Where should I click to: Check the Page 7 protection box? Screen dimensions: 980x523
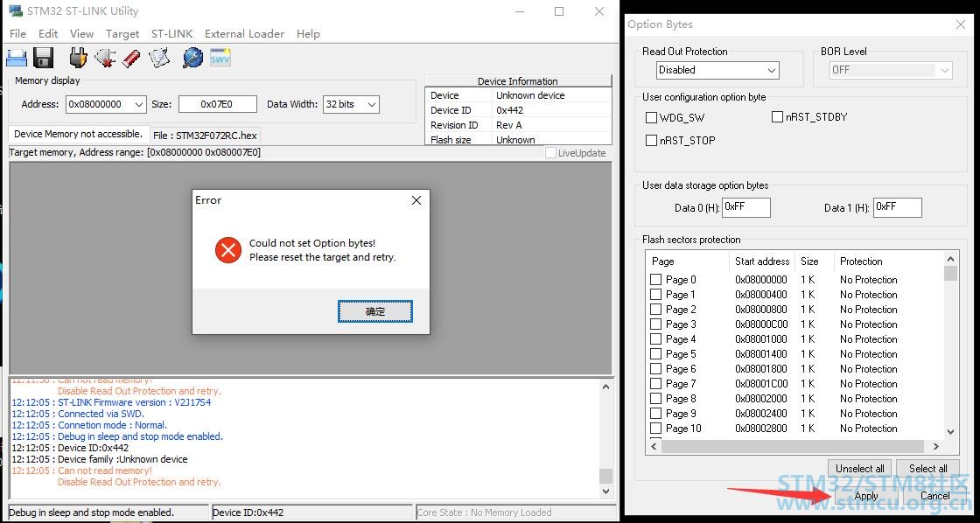pos(655,384)
